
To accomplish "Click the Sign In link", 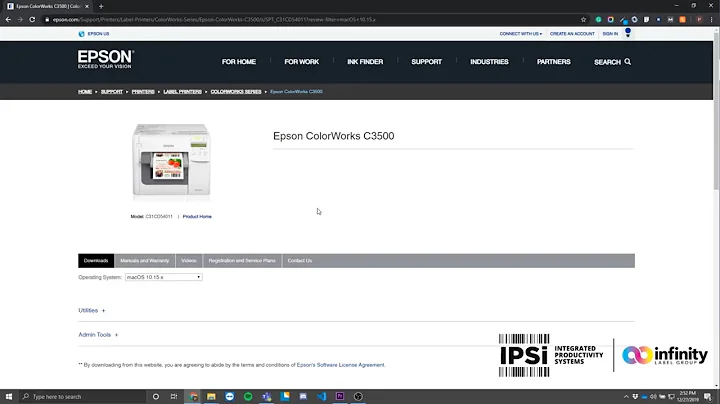I will [610, 34].
